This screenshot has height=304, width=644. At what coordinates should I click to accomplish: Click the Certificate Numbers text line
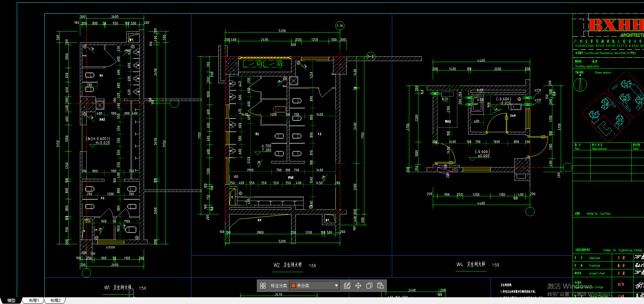click(x=605, y=53)
